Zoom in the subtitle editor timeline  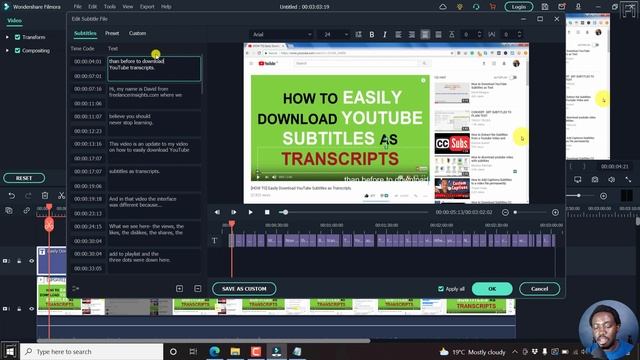point(555,212)
